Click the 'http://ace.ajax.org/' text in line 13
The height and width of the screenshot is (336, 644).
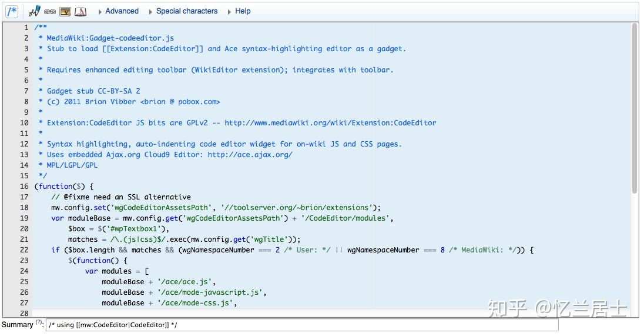pyautogui.click(x=250, y=155)
